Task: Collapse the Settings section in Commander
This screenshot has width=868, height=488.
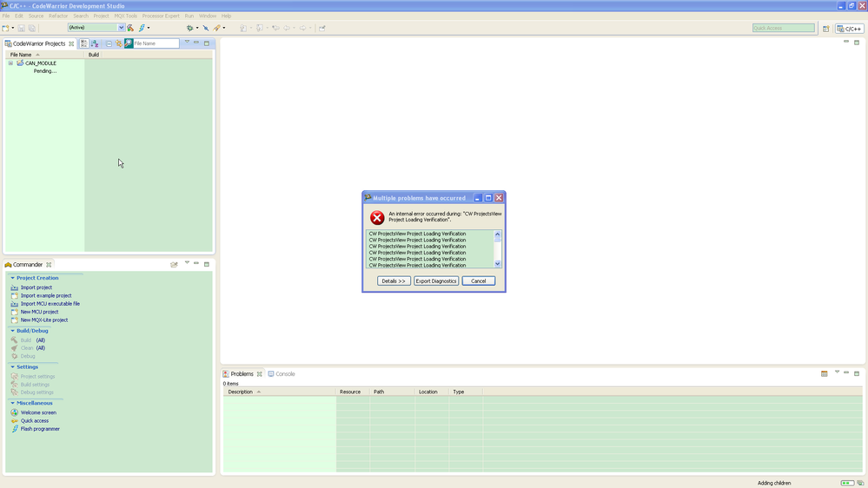Action: pyautogui.click(x=13, y=366)
